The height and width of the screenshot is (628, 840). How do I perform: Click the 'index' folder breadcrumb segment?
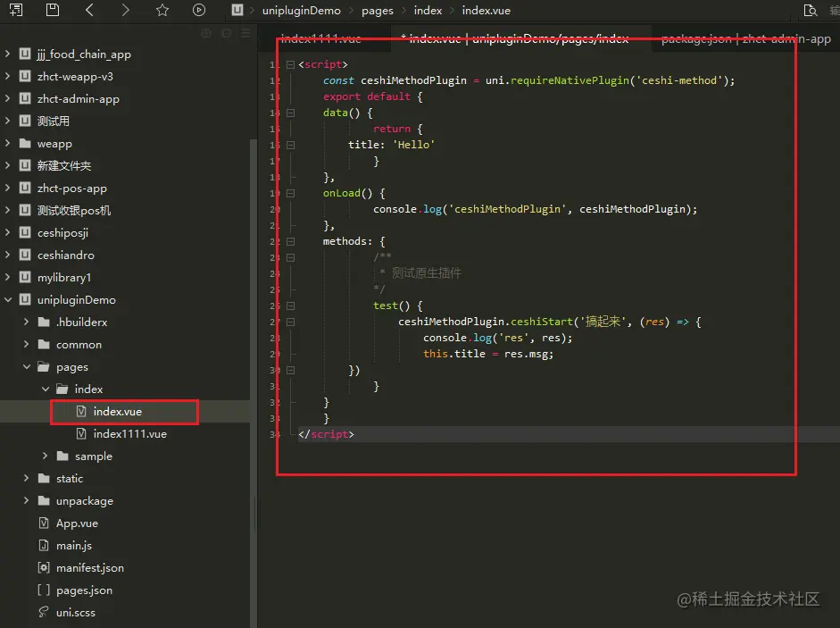point(428,11)
